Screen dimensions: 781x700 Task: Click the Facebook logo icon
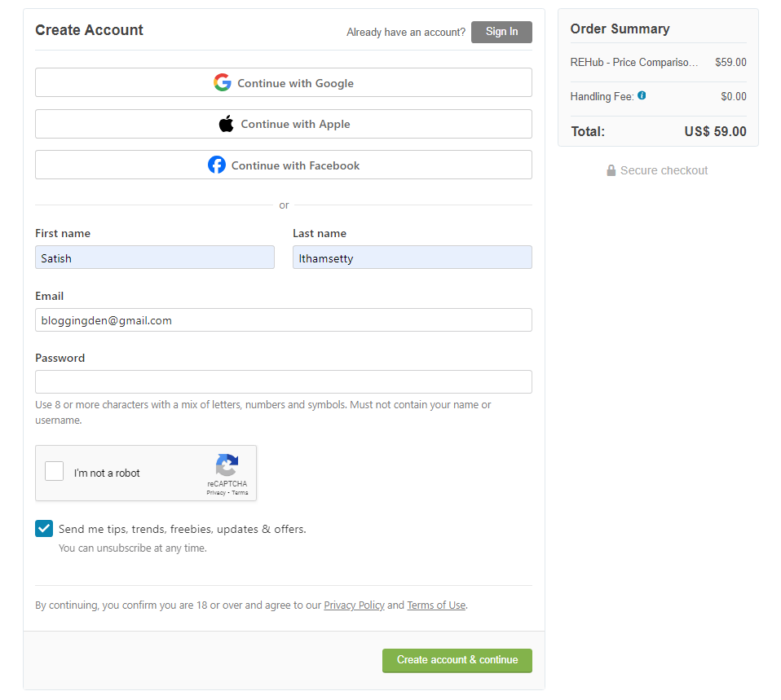[x=217, y=165]
